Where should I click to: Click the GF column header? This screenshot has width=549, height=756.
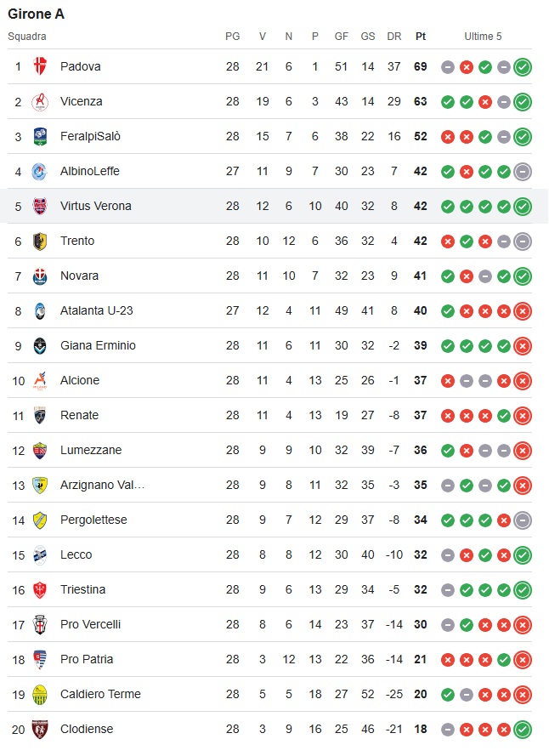click(x=342, y=37)
